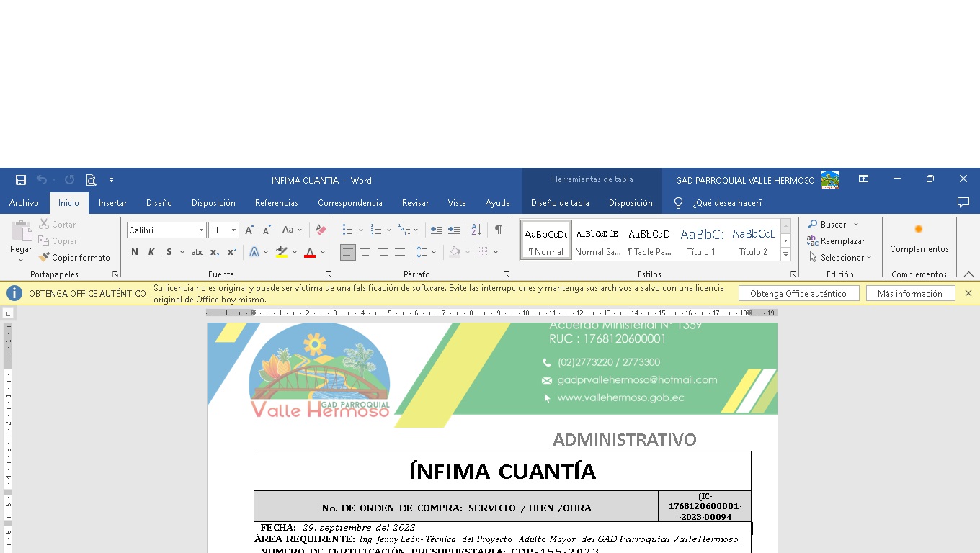Screen dimensions: 980x553
Task: Type in the ¿Qué desea hacer? search box
Action: pyautogui.click(x=727, y=203)
